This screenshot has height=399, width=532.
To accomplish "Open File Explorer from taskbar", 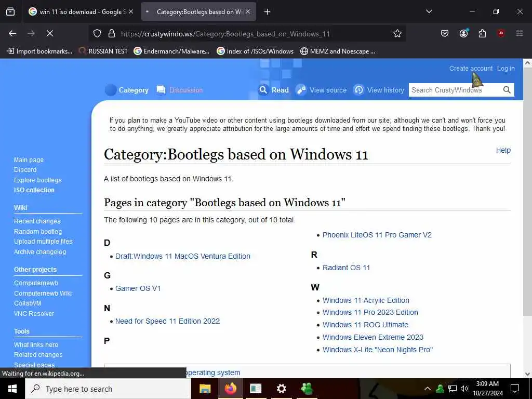I will 205,389.
